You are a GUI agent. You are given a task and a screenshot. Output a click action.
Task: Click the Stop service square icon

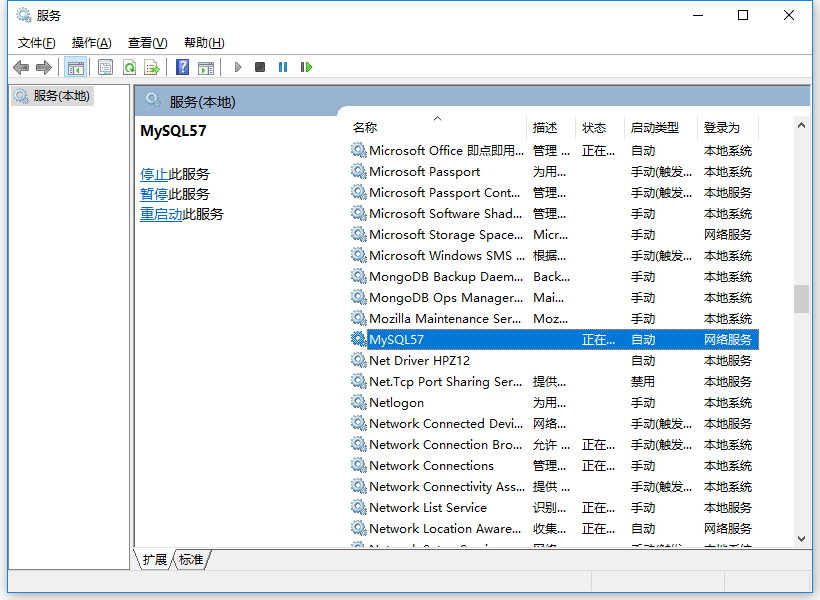(260, 67)
